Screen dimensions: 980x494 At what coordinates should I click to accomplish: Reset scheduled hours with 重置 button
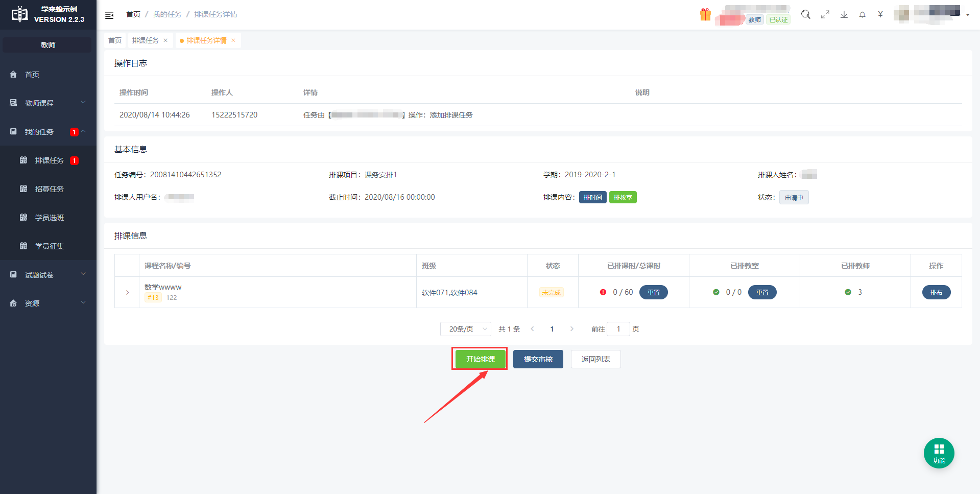(x=653, y=292)
